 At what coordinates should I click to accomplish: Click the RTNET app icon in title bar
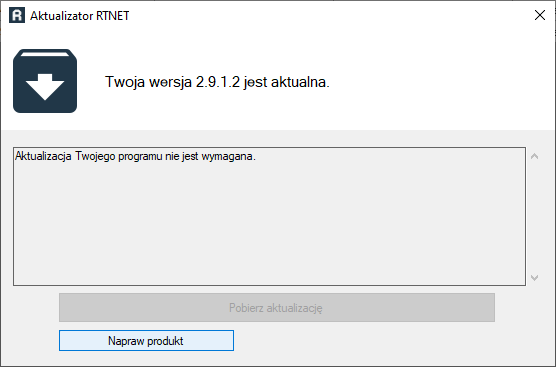[17, 16]
